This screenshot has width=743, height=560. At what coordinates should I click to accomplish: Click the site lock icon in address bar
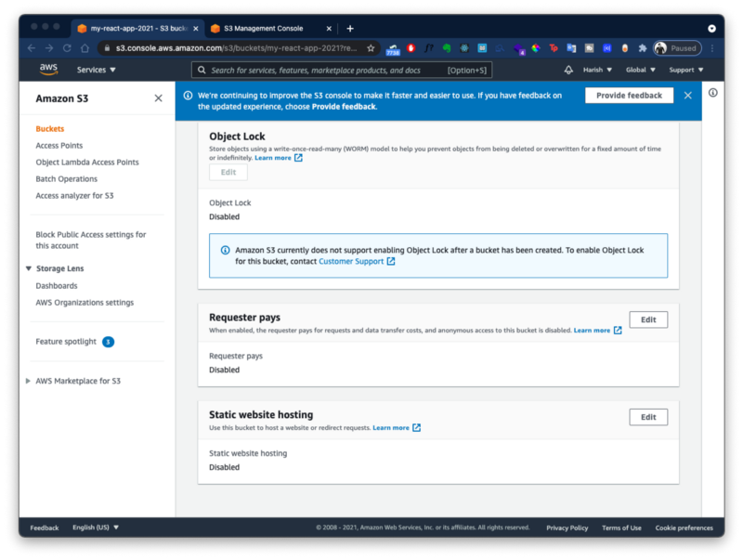(x=107, y=48)
